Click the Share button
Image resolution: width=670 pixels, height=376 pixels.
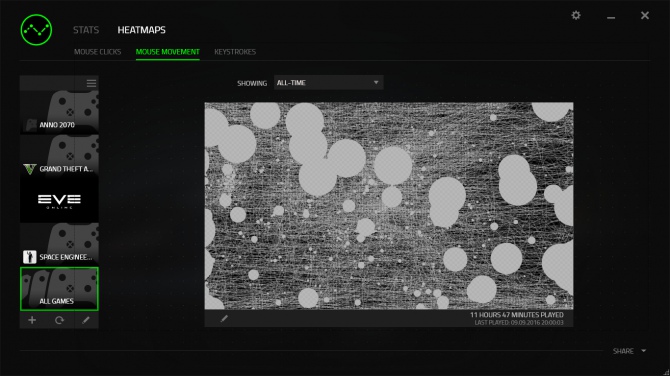[x=623, y=351]
